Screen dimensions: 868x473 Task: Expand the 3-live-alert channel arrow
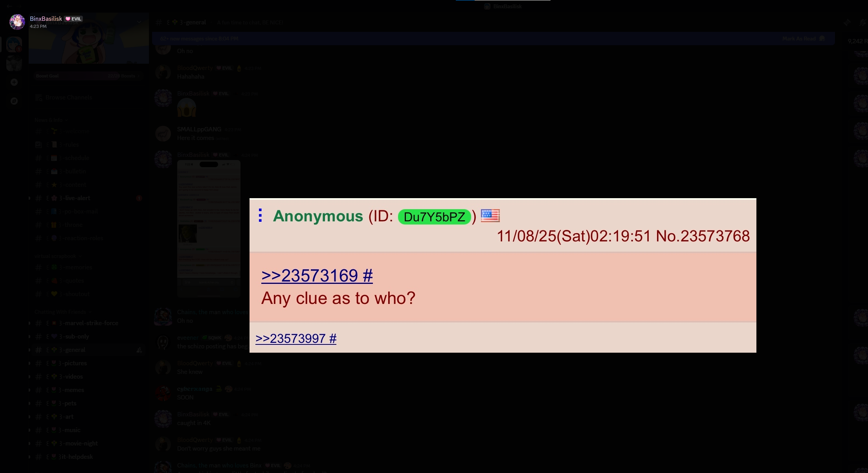click(x=29, y=198)
